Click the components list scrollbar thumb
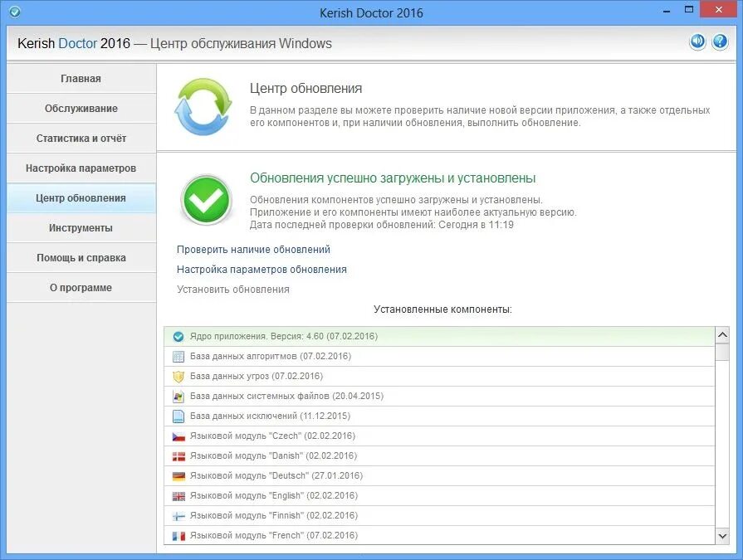The height and width of the screenshot is (560, 743). click(x=722, y=353)
